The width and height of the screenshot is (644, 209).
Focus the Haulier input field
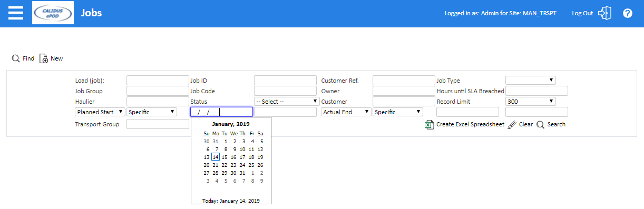(x=158, y=101)
